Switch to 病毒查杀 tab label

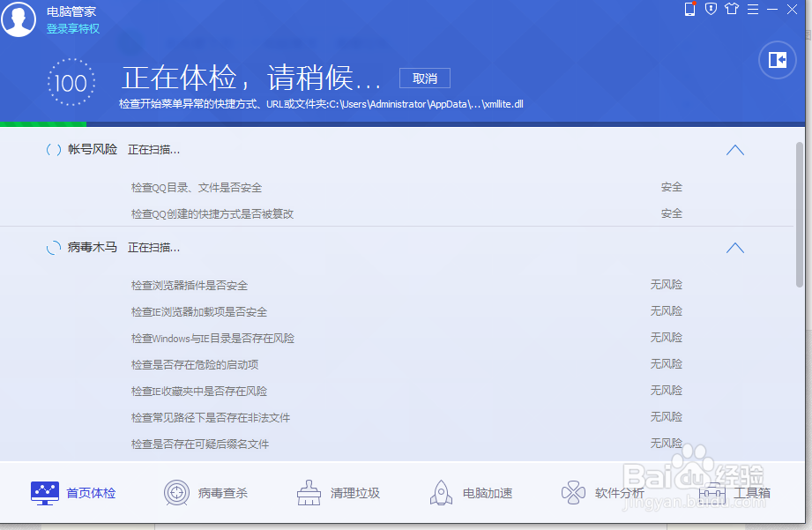223,493
